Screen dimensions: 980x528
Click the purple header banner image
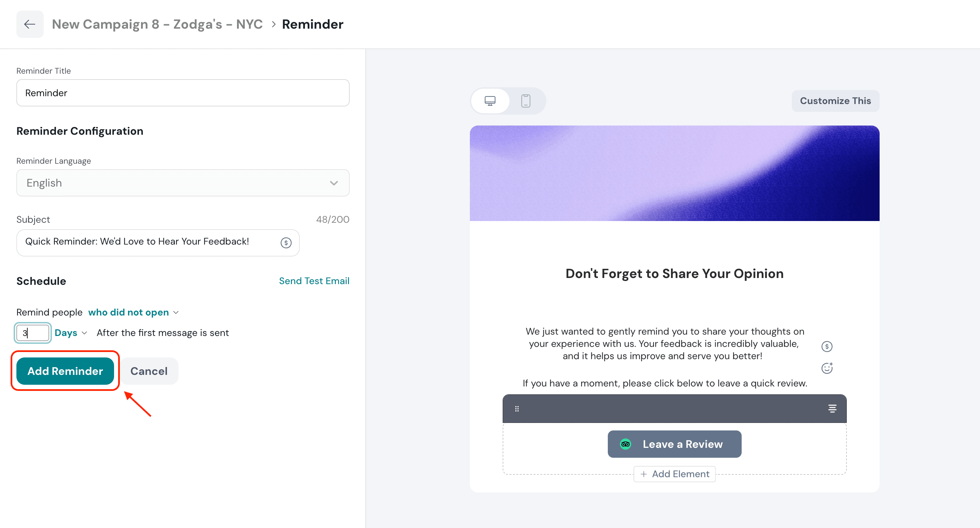point(674,173)
